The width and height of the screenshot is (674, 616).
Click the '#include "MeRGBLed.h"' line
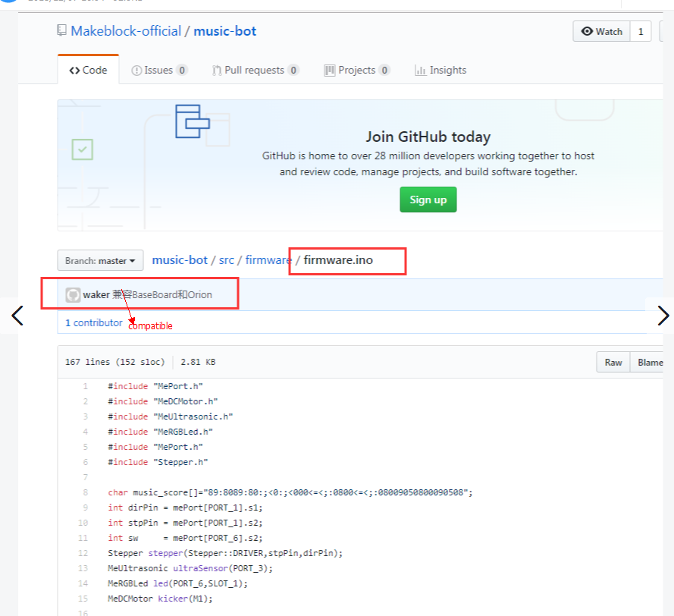160,432
